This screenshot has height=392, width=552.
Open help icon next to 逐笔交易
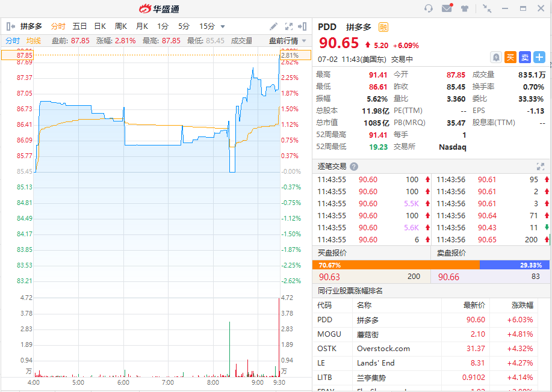pyautogui.click(x=354, y=167)
